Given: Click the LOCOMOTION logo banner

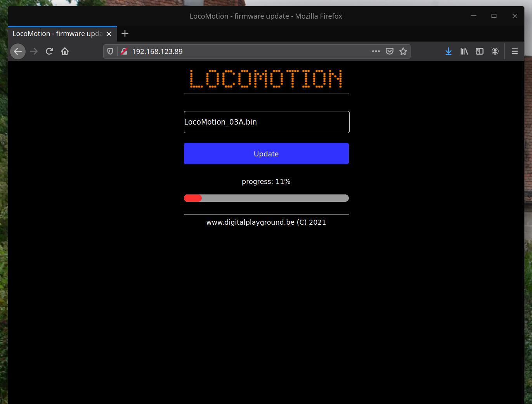Looking at the screenshot, I should 266,79.
